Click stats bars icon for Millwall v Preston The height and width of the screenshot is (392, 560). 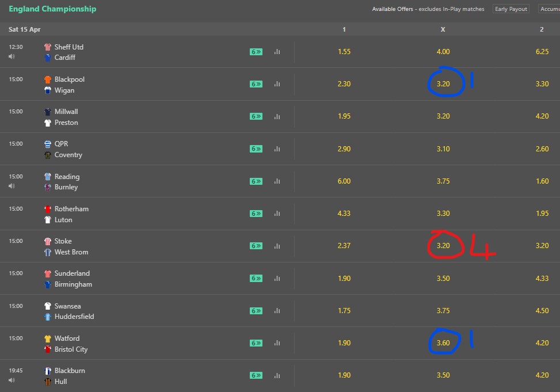(277, 116)
